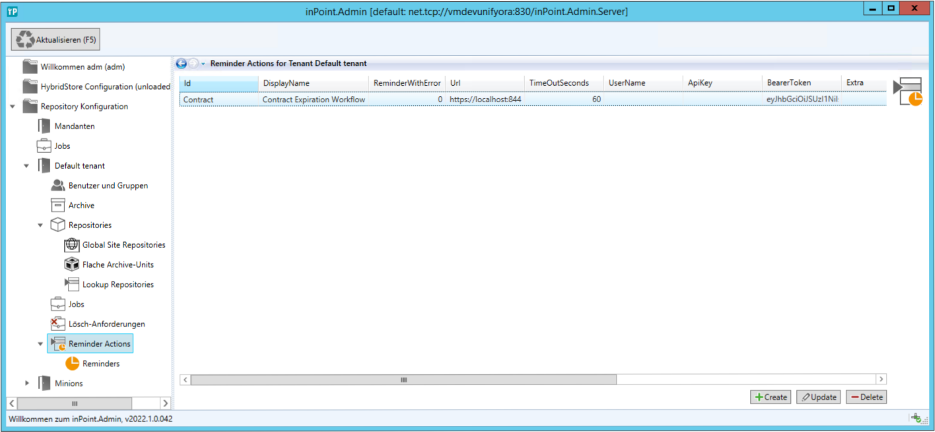Click the Update button

pos(819,397)
